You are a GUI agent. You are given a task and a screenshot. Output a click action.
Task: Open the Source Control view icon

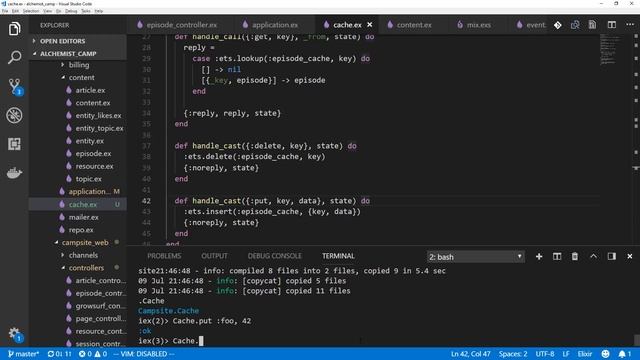pos(15,87)
